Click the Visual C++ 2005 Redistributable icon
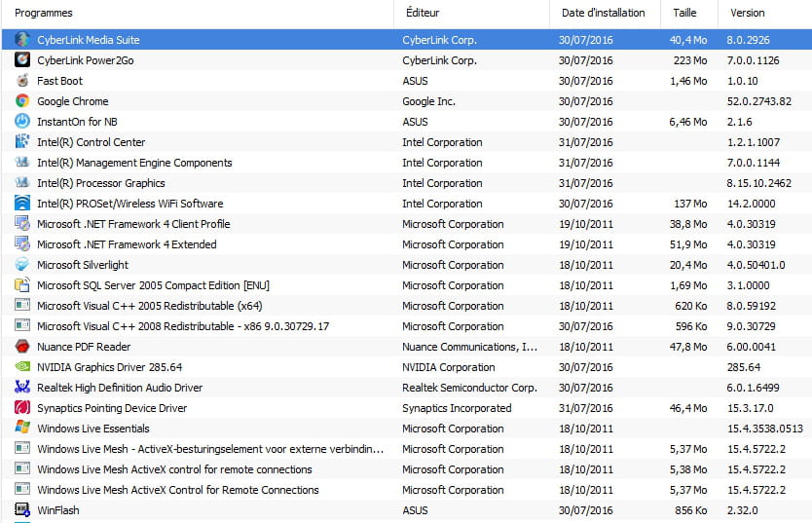This screenshot has width=812, height=523. coord(21,306)
